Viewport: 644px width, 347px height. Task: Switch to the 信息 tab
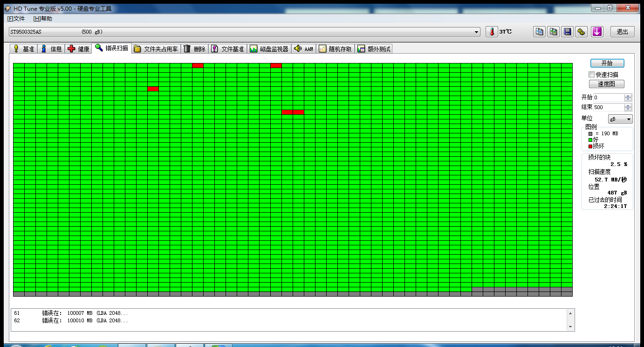(51, 49)
